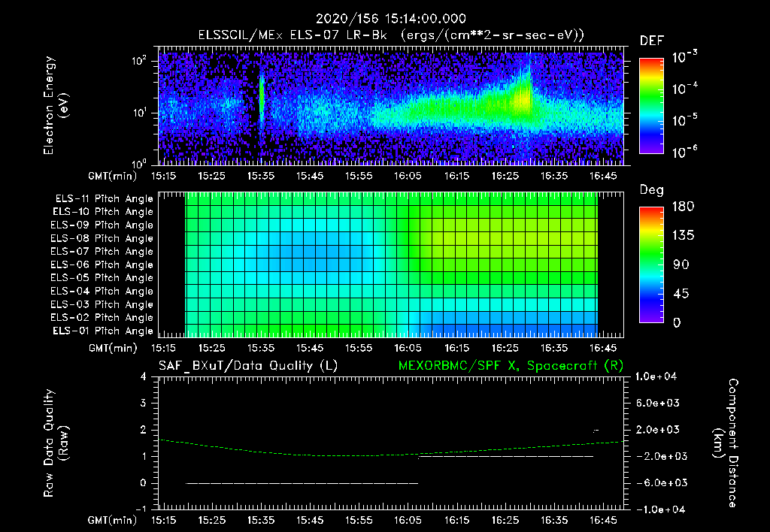Select the ELS-09 Pitch Angle row label
The height and width of the screenshot is (532, 770).
pyautogui.click(x=102, y=225)
